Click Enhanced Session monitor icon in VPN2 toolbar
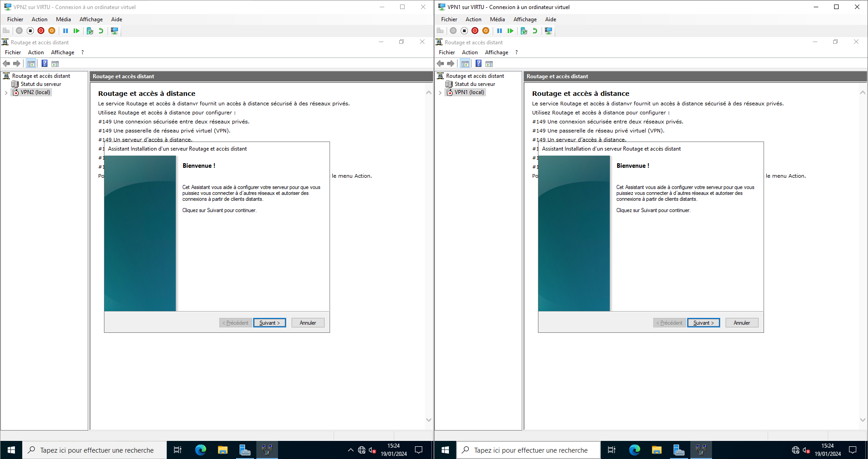This screenshot has width=868, height=459. pyautogui.click(x=114, y=31)
